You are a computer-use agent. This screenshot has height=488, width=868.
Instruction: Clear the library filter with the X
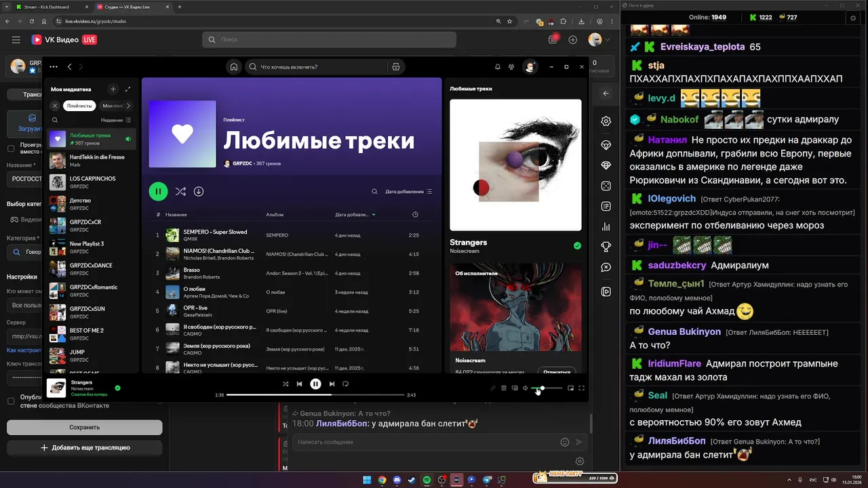pos(55,106)
